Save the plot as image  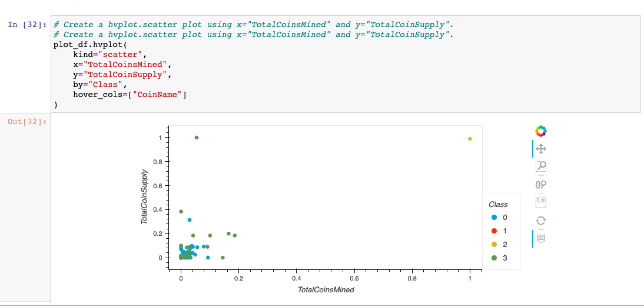coord(541,202)
